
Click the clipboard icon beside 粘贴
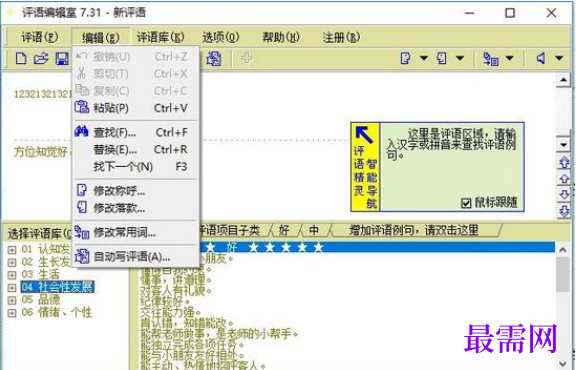click(82, 107)
